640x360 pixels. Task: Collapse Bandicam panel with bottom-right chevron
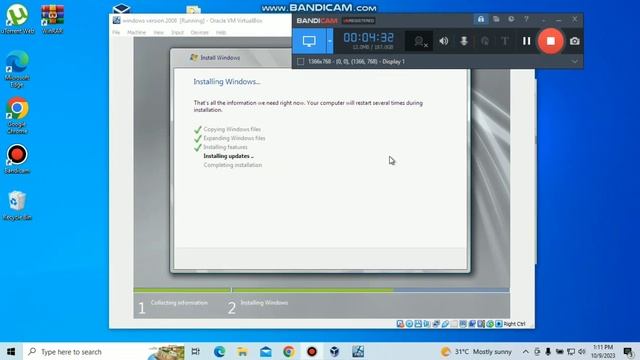click(x=574, y=62)
